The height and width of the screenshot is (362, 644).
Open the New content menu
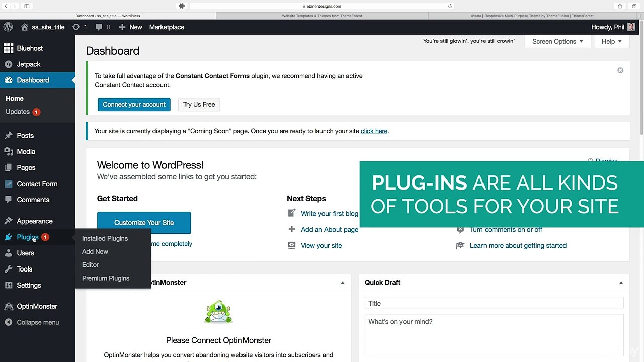[130, 27]
